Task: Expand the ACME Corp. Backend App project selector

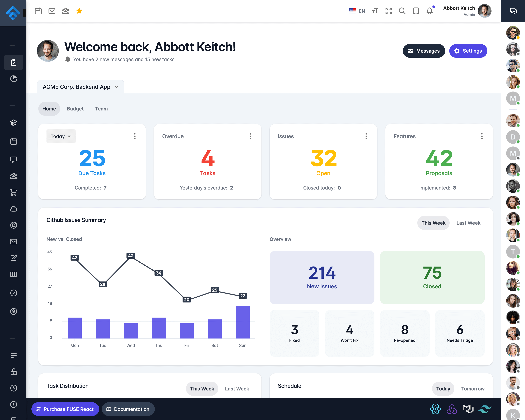Action: [x=81, y=87]
